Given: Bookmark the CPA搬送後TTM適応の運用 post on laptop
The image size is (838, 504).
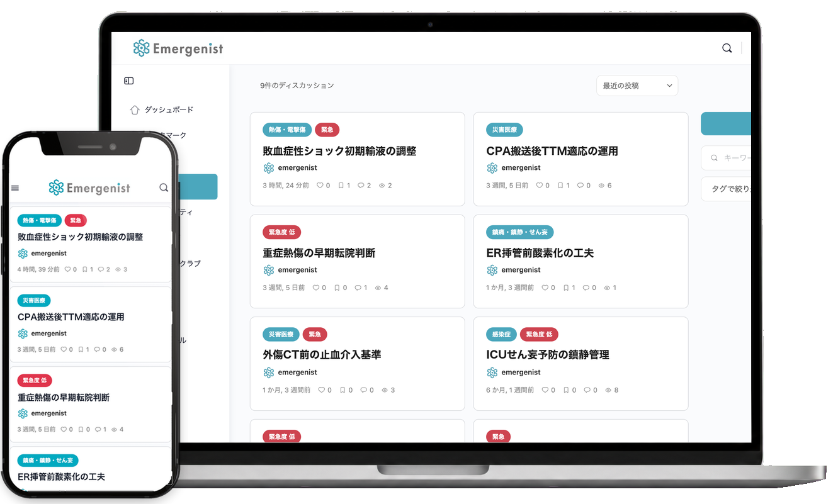Looking at the screenshot, I should click(561, 186).
